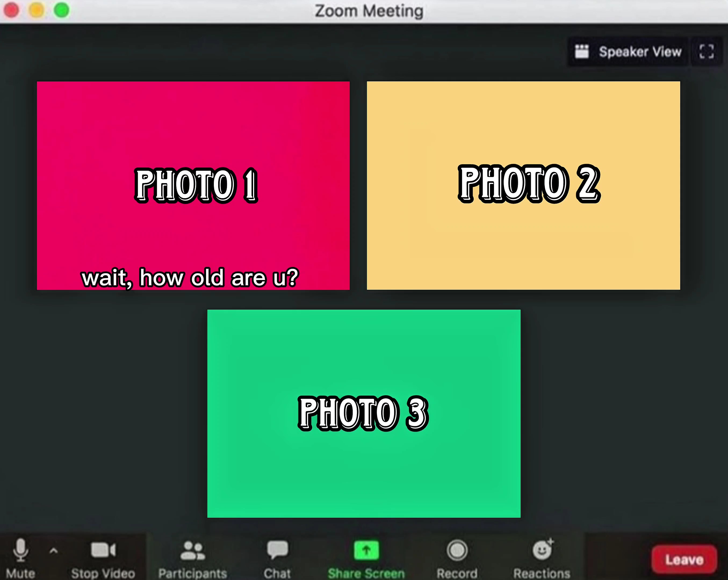Enter full screen mode
728x580 pixels.
(x=707, y=52)
